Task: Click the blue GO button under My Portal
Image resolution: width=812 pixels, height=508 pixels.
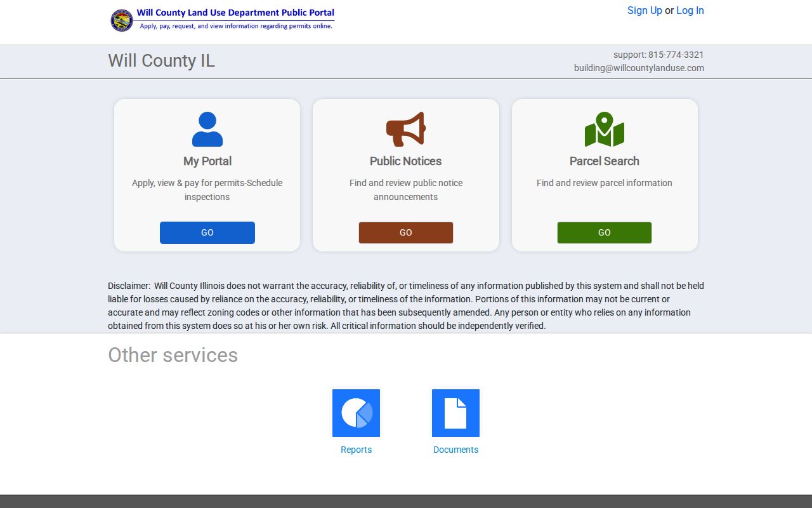Action: coord(207,232)
